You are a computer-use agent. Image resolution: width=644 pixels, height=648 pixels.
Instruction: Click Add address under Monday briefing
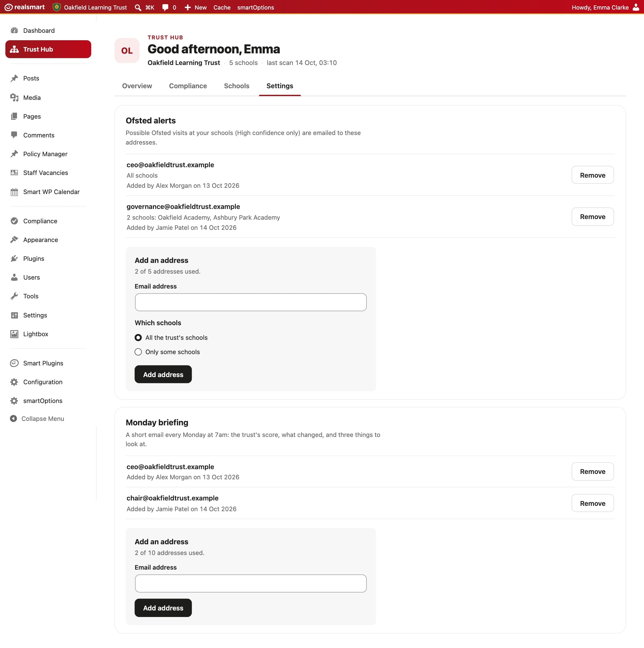tap(163, 608)
